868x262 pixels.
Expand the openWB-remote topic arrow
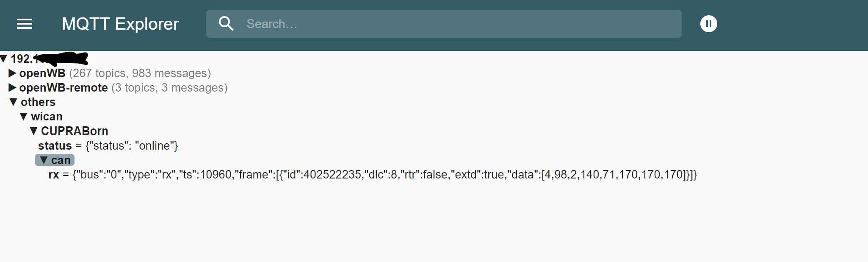pyautogui.click(x=12, y=88)
